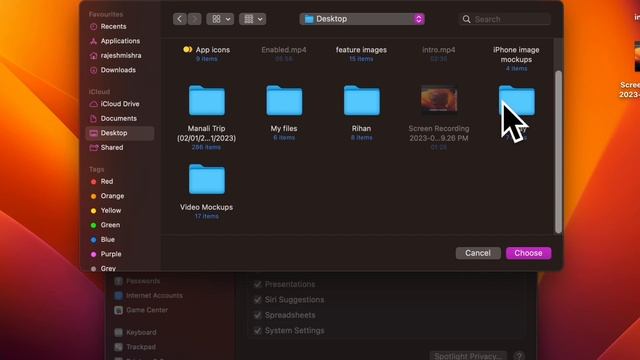Screen dimensions: 640x360
Task: Click the Enabled.mp4 file name
Action: pos(284,50)
